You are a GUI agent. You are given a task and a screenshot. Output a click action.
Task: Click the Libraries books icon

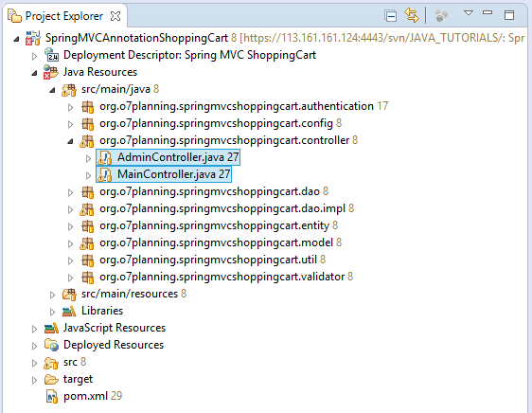[x=69, y=311]
